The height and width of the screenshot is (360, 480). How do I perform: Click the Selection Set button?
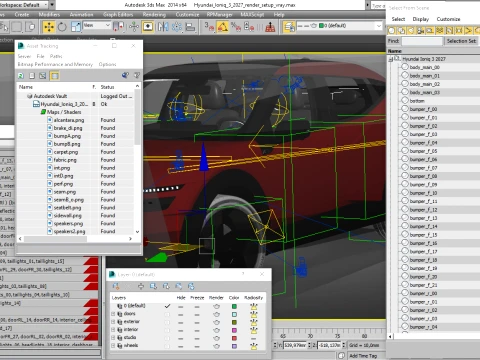pyautogui.click(x=461, y=41)
